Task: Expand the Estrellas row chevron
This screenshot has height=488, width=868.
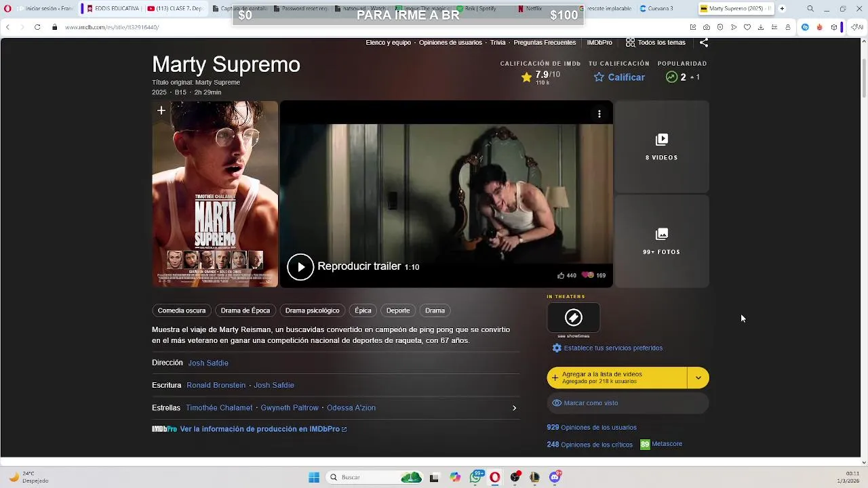Action: click(514, 408)
